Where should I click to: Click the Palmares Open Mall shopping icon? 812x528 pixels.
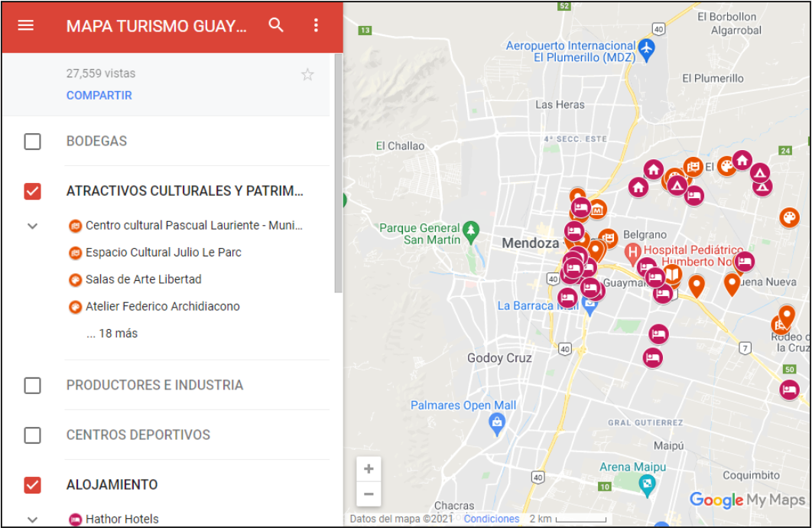pyautogui.click(x=495, y=422)
